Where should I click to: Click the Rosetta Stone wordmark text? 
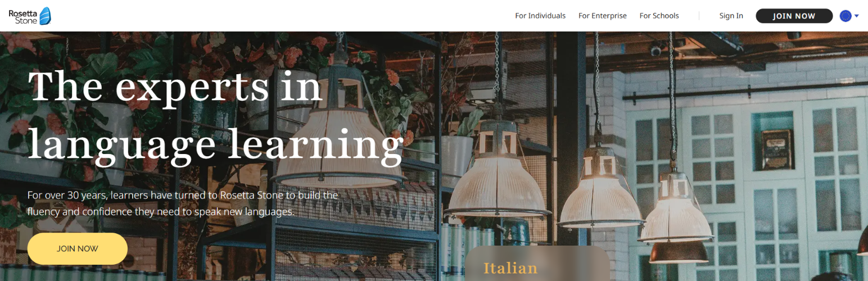coord(23,16)
